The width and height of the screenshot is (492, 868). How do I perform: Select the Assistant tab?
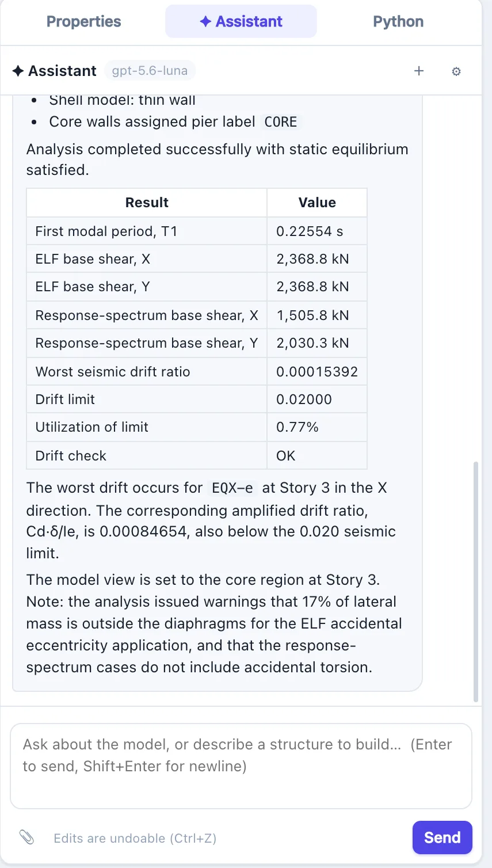(241, 21)
